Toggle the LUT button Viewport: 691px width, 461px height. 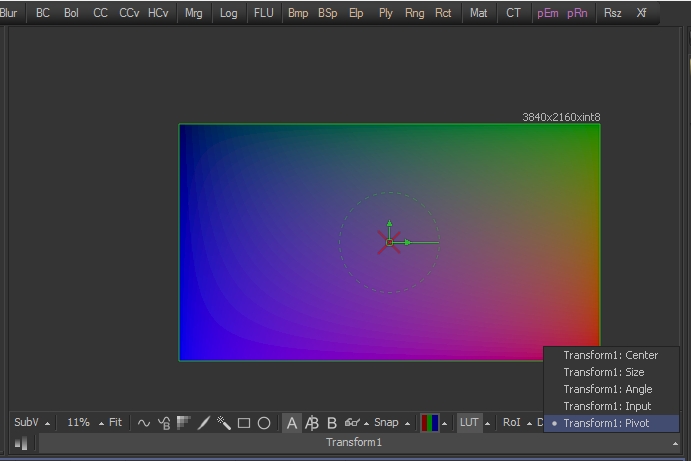tap(469, 423)
